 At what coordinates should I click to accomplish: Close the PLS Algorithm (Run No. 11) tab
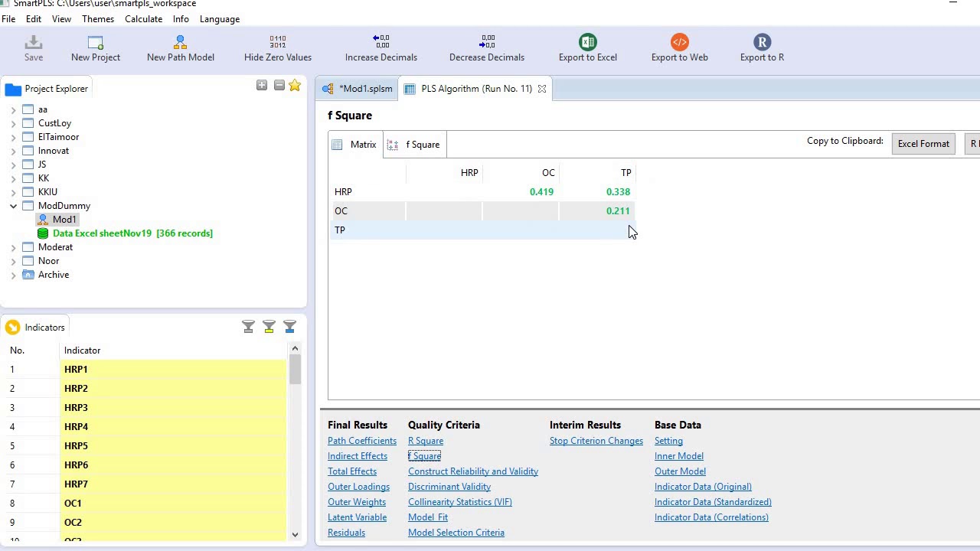click(x=542, y=89)
